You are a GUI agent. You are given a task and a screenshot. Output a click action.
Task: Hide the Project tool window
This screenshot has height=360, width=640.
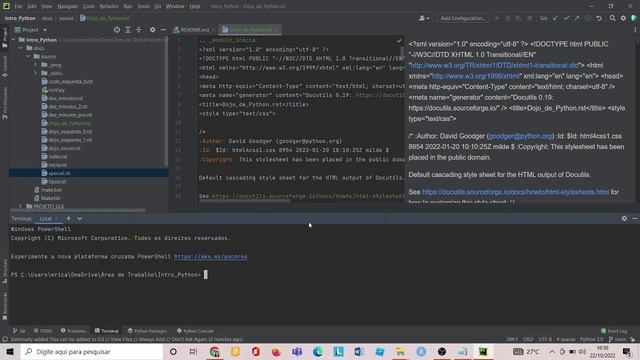pyautogui.click(x=163, y=30)
